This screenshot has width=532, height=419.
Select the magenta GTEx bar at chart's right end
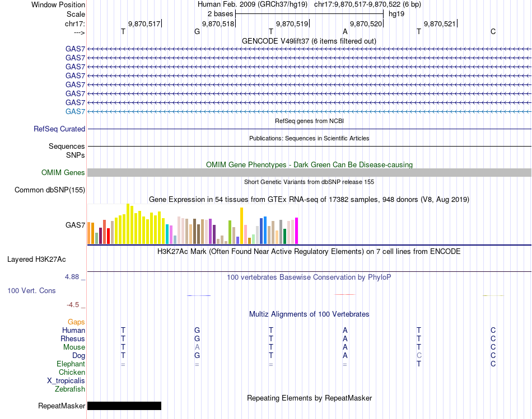[297, 231]
